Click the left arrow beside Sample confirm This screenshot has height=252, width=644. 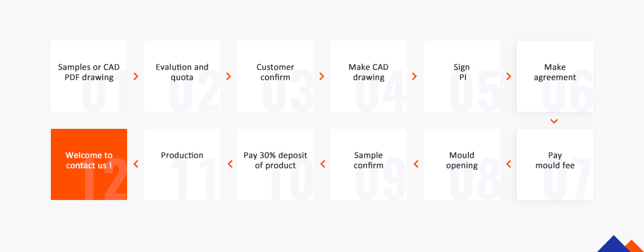323,164
